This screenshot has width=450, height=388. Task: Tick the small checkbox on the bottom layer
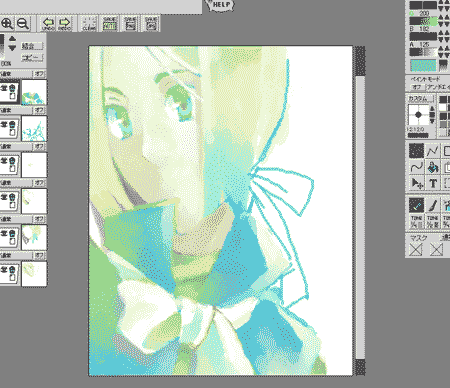point(12,278)
